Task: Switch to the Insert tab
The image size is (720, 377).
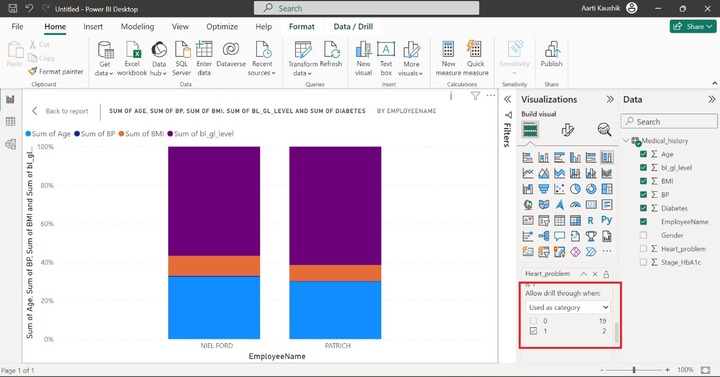Action: (93, 27)
